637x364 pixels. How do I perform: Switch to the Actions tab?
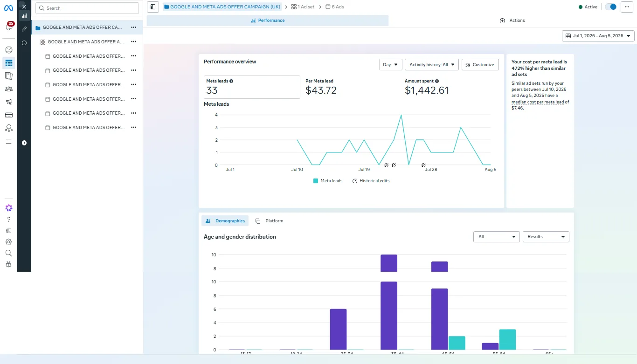[x=512, y=21]
